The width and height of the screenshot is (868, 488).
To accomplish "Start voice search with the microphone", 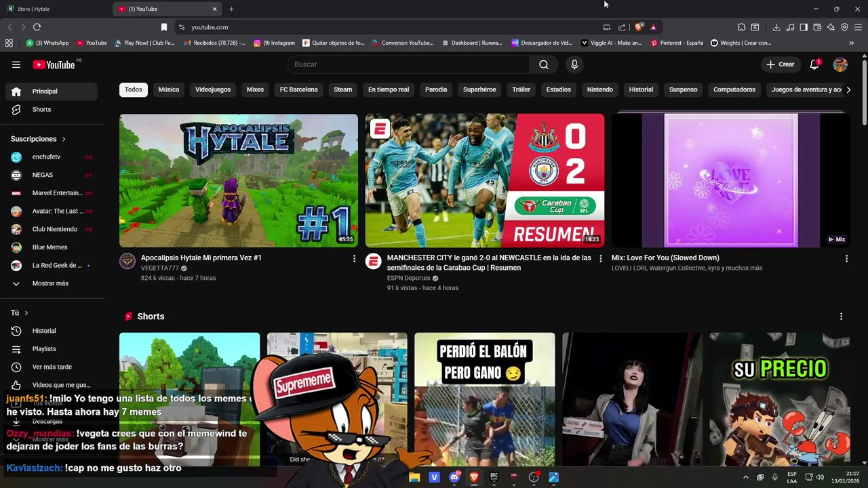I will pos(574,64).
